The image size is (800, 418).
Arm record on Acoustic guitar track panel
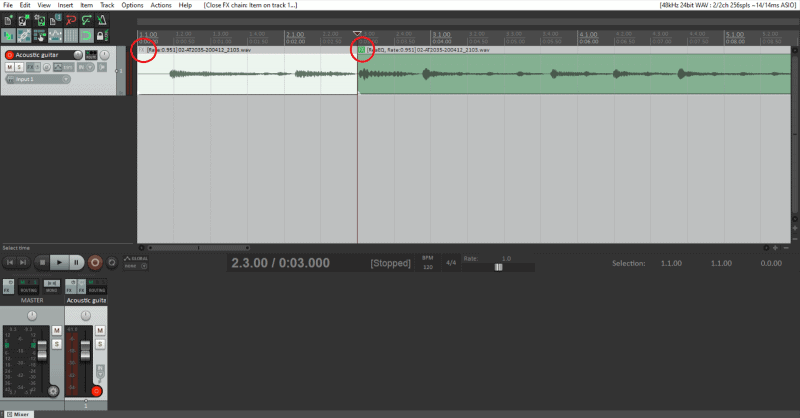point(9,55)
